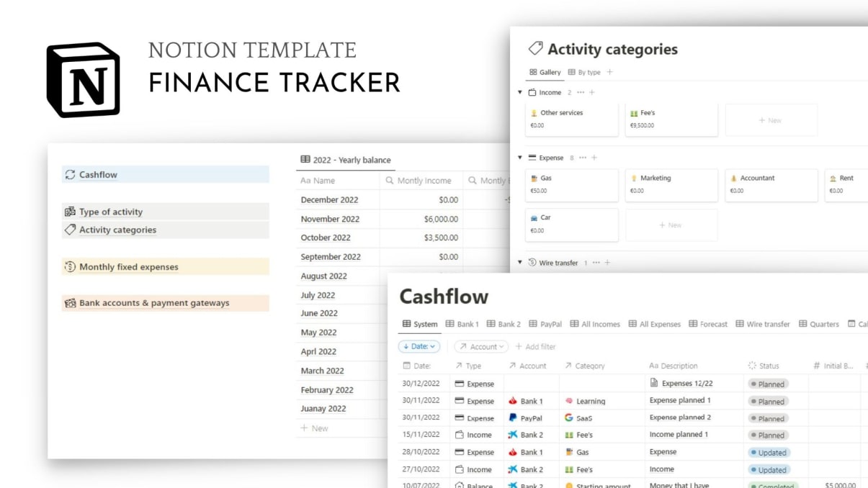Add a card via plus next to Expense group
868x488 pixels.
tap(594, 158)
